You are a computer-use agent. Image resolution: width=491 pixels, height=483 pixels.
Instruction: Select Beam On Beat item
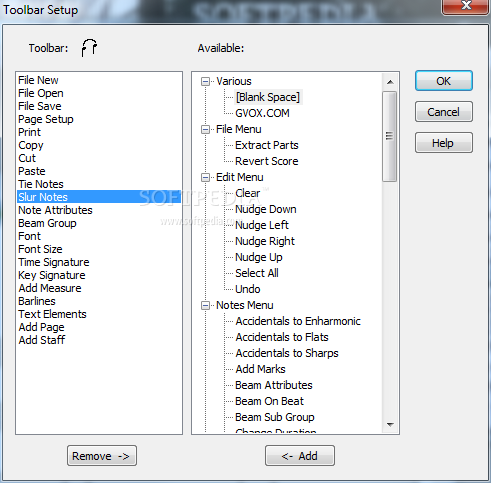tap(269, 401)
